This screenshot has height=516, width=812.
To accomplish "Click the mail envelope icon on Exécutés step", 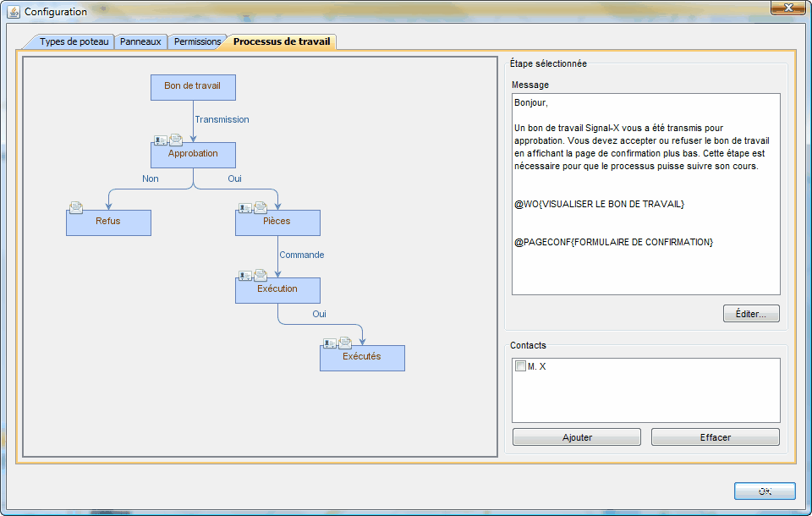I will (345, 343).
